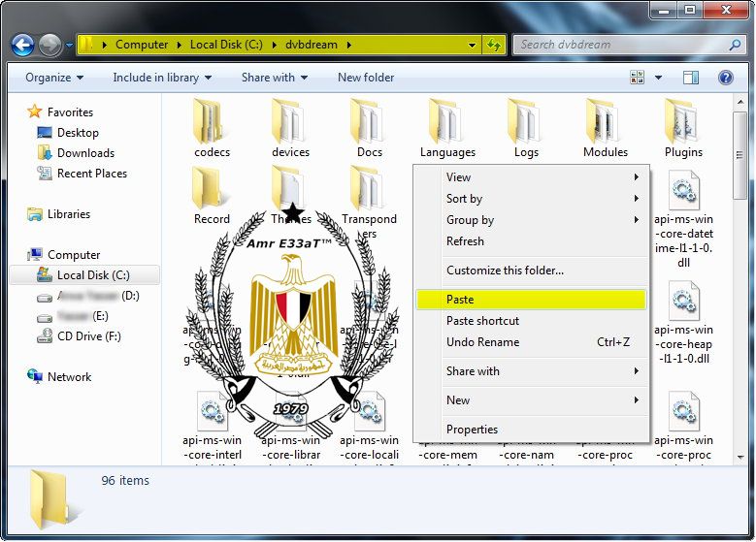The height and width of the screenshot is (542, 756).
Task: Select api-ms-win-core-heap-l1-1-0.dll file
Action: 683,323
